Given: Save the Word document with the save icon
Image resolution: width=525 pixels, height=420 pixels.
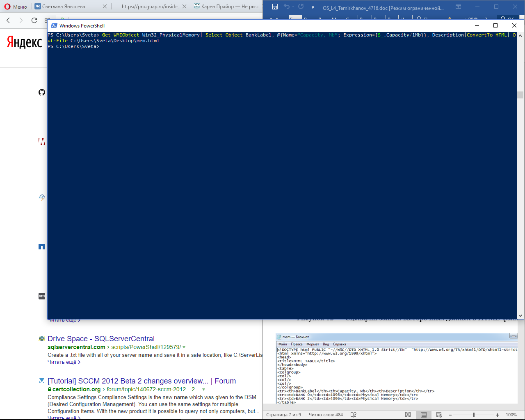Looking at the screenshot, I should click(275, 7).
